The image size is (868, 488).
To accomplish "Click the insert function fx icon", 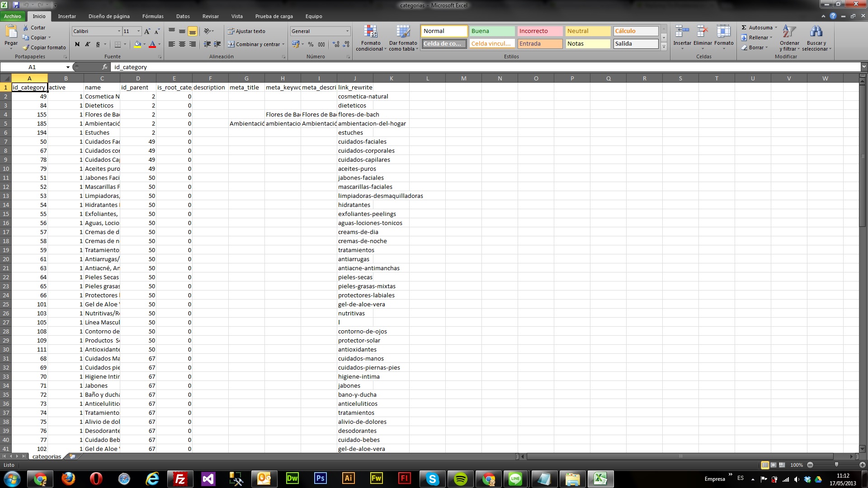I will click(x=105, y=67).
